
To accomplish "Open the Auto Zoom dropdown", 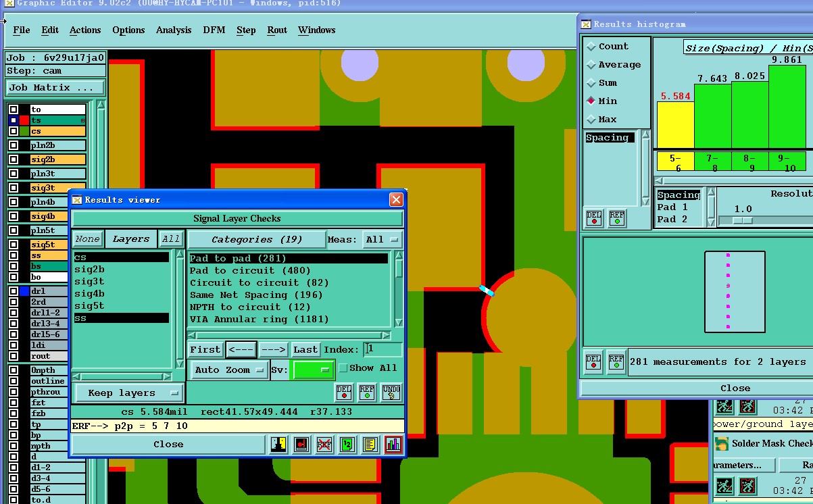I will point(229,370).
